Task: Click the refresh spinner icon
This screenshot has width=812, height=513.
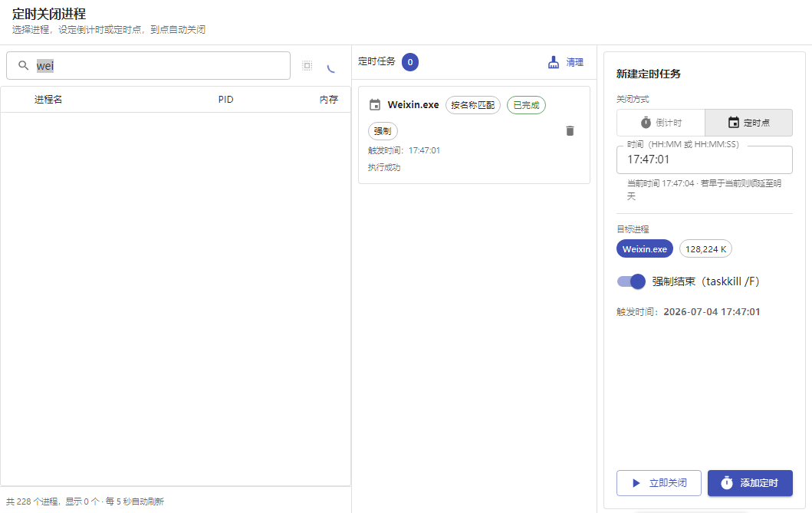Action: tap(331, 67)
